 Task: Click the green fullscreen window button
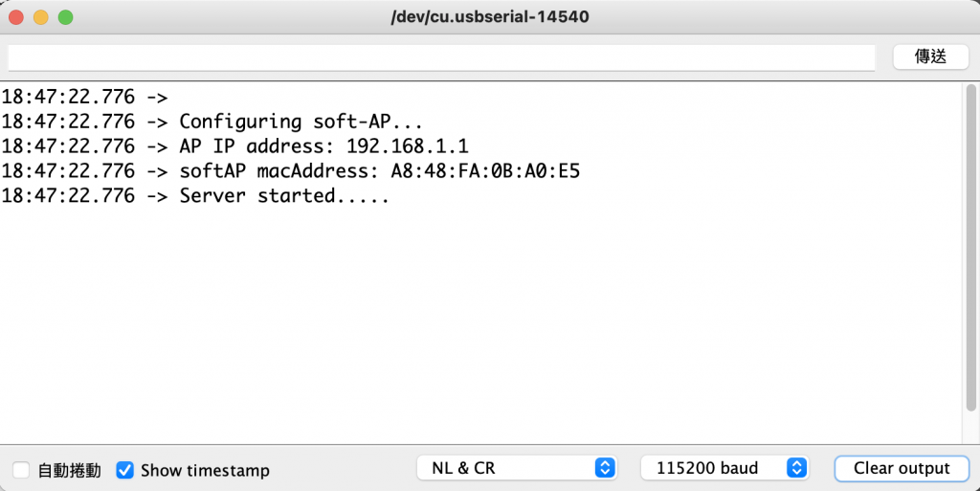pos(66,17)
